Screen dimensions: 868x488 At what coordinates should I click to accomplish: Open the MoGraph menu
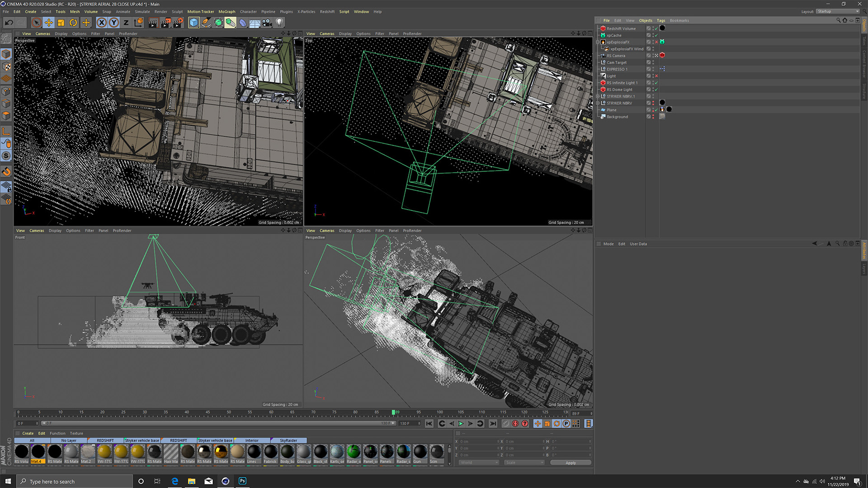227,12
